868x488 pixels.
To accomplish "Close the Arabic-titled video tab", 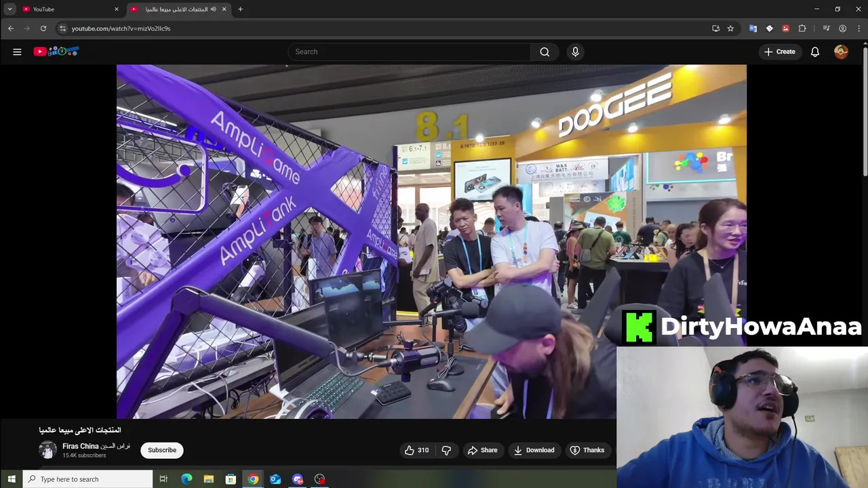I will 224,9.
